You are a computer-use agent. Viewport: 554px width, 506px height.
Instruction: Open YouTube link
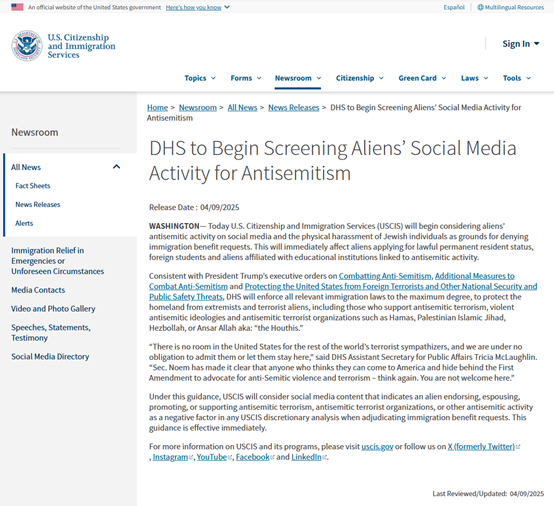[212, 457]
